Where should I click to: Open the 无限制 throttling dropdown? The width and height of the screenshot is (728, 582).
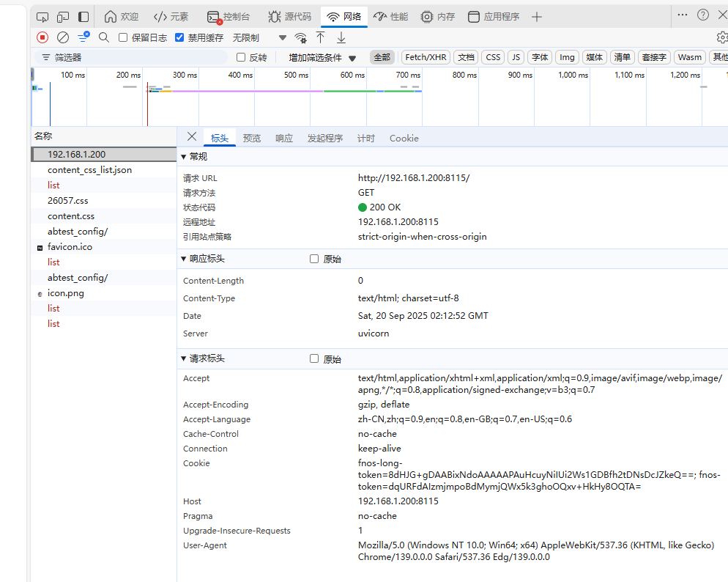259,37
